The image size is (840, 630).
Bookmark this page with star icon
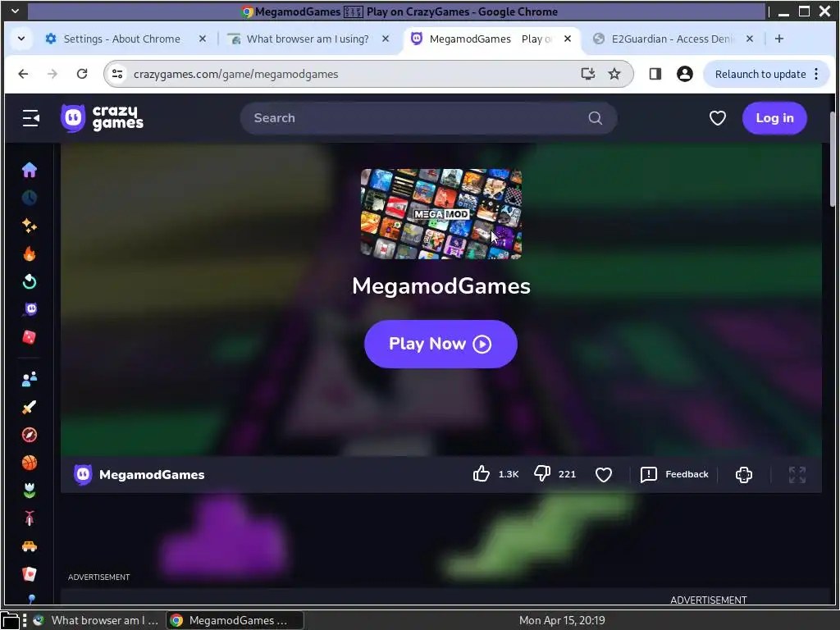(614, 74)
